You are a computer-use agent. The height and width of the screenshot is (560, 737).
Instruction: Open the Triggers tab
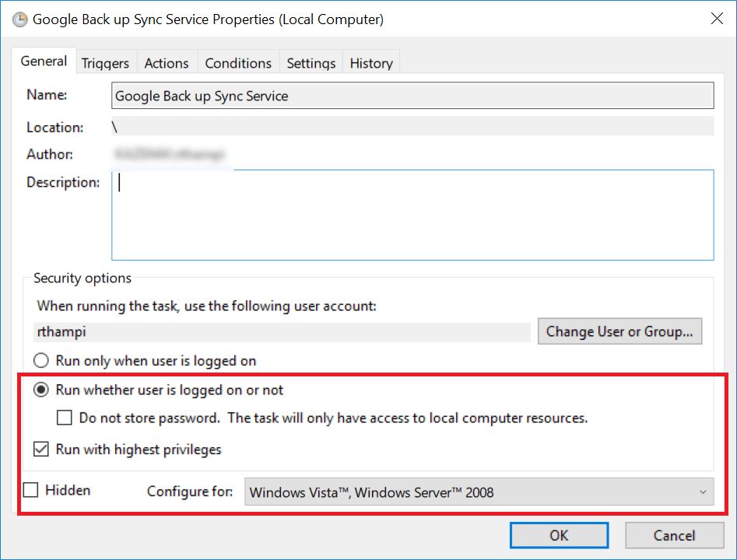point(105,63)
